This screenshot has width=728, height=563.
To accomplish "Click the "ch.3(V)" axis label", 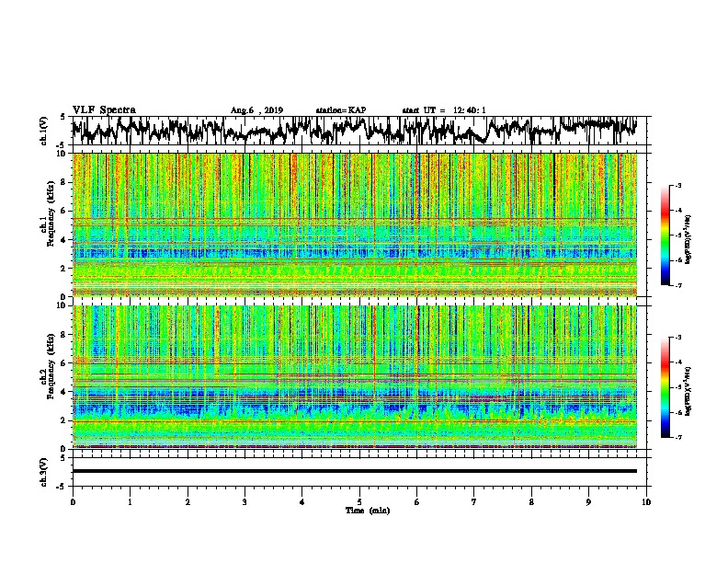I will 44,472.
